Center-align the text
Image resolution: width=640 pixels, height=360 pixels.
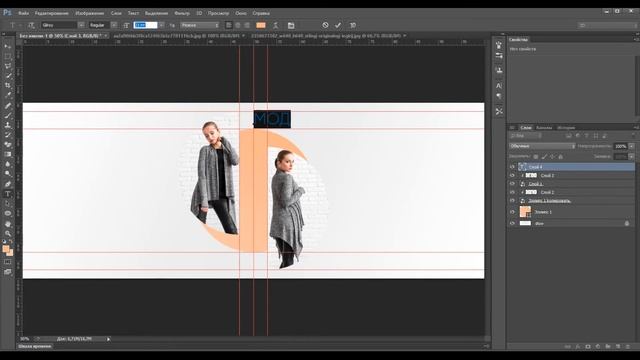tap(238, 25)
